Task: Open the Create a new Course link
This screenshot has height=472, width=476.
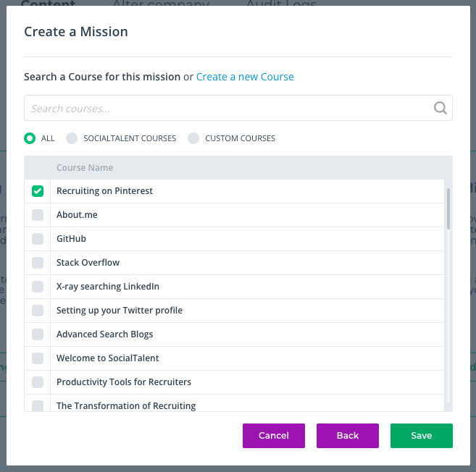Action: (x=245, y=77)
